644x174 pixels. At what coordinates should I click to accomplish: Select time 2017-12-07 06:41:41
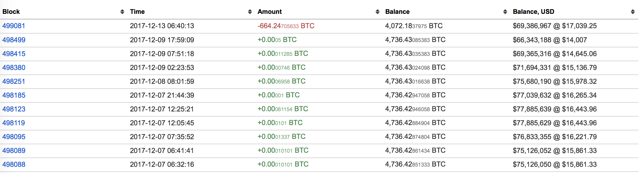(x=162, y=151)
